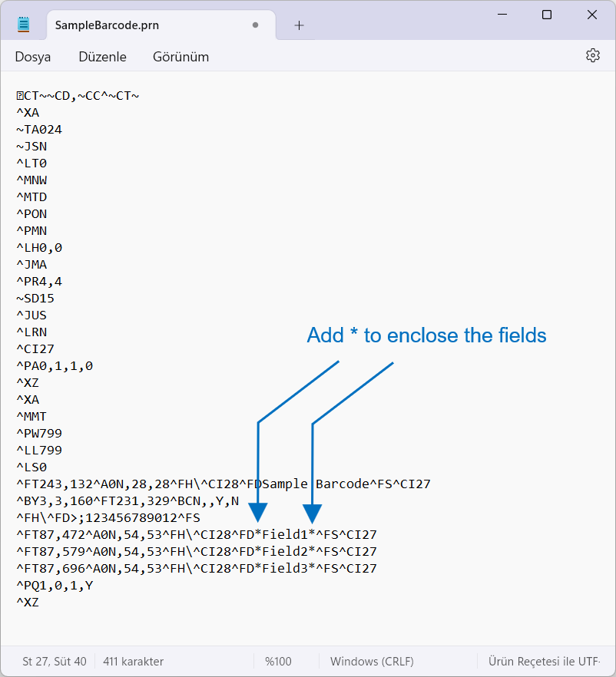
Task: Minimize the Notepad window
Action: click(x=502, y=15)
